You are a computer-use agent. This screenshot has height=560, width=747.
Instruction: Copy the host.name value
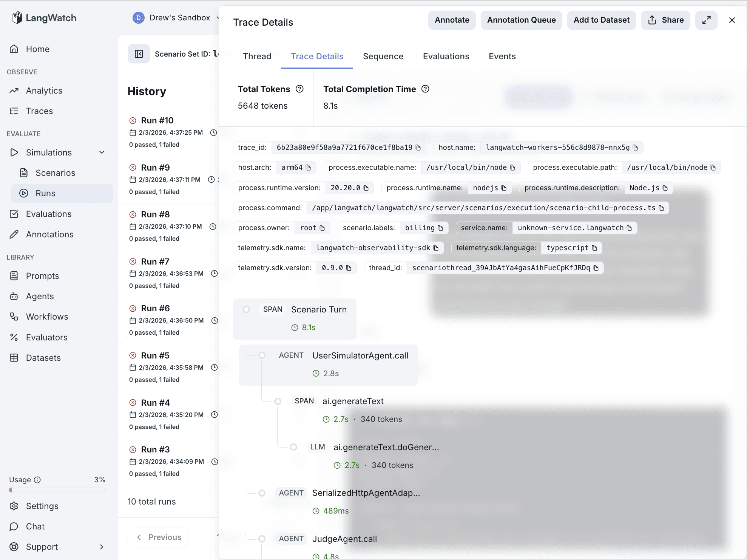(x=635, y=148)
